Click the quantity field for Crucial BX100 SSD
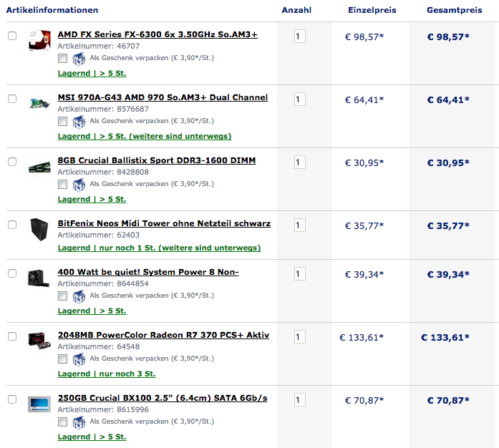Image resolution: width=499 pixels, height=448 pixels. pyautogui.click(x=300, y=400)
